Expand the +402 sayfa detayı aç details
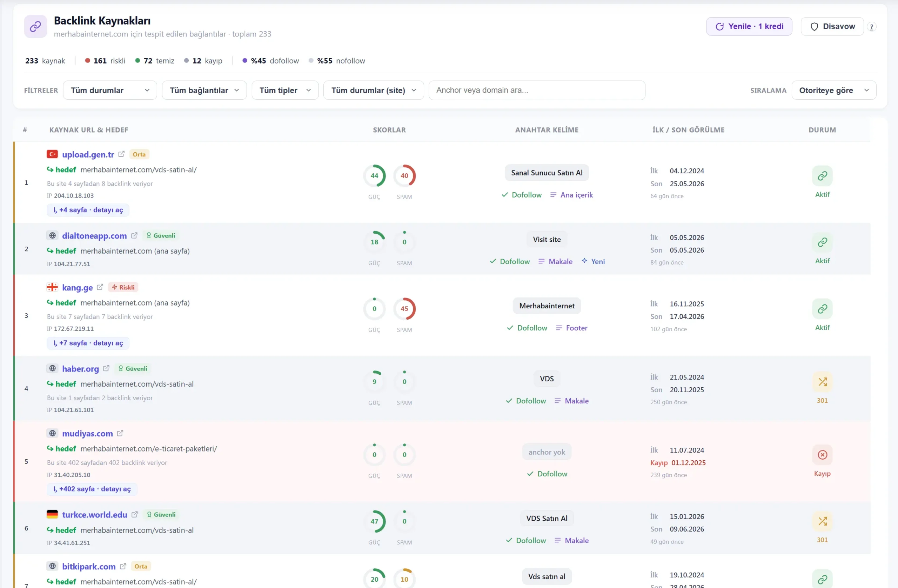898x588 pixels. tap(92, 489)
